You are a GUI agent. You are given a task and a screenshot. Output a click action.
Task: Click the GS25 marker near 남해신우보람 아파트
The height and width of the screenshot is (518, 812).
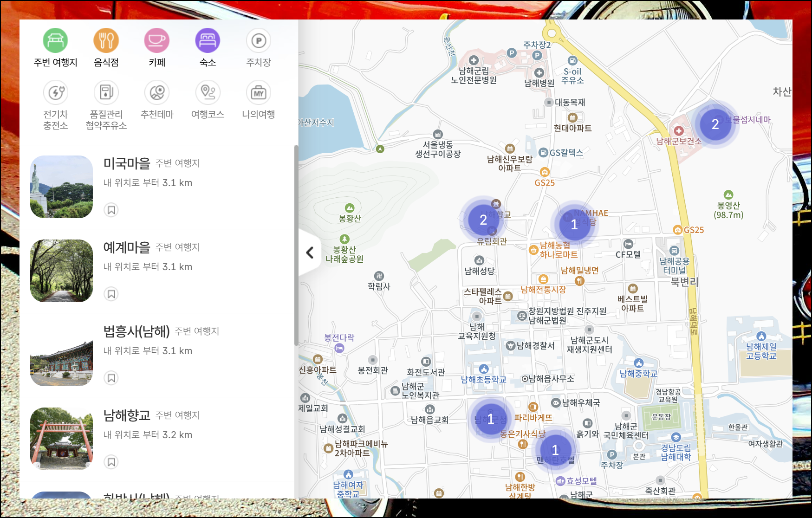coord(545,172)
